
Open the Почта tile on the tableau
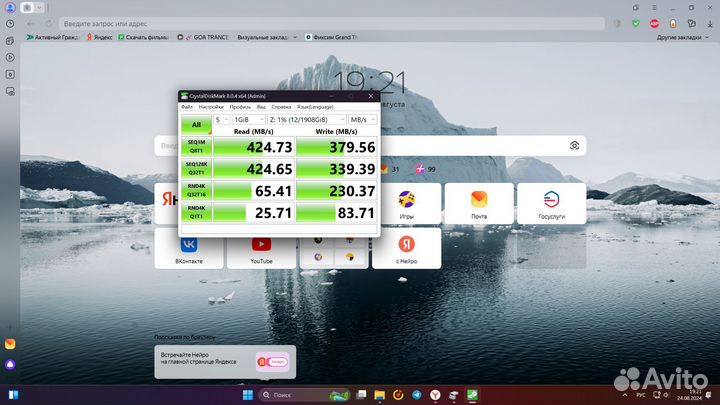479,204
